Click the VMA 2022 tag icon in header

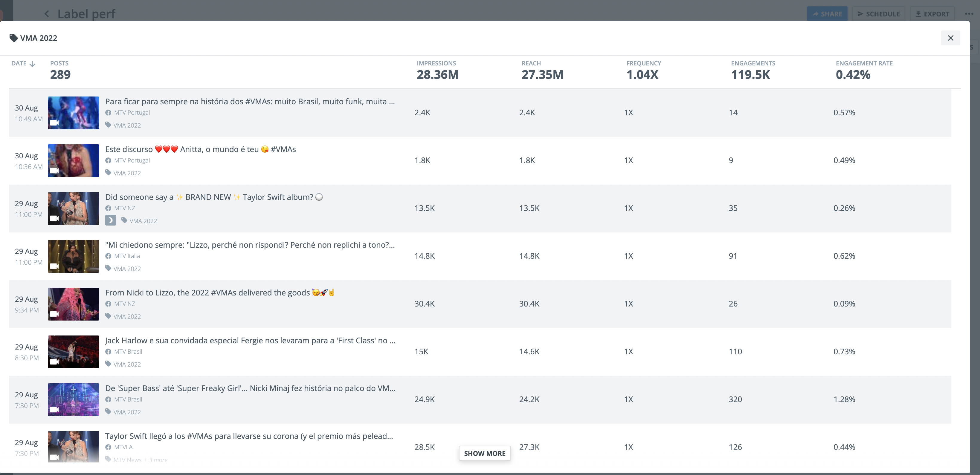point(14,38)
